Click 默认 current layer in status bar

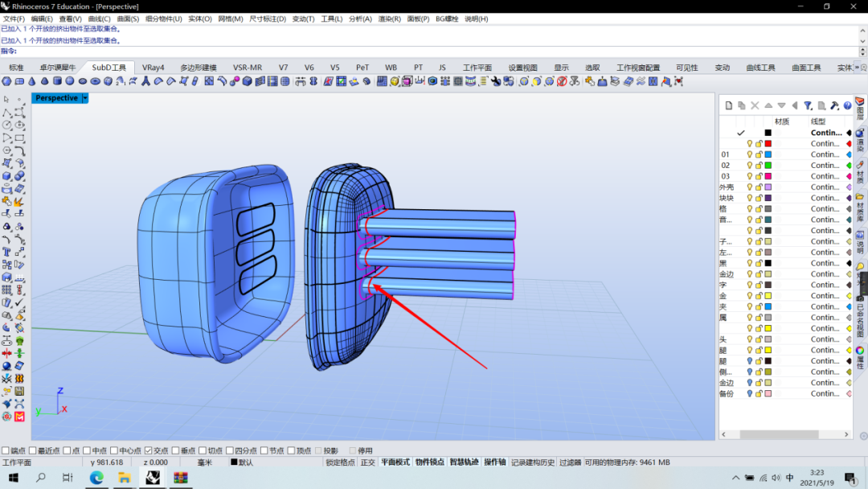pos(242,462)
